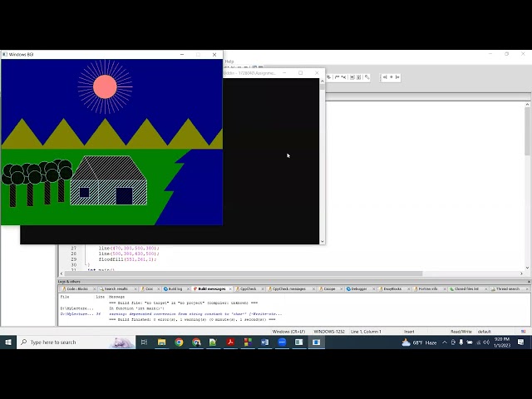The width and height of the screenshot is (532, 399).
Task: Click the console window scroll up arrow
Action: click(x=322, y=81)
